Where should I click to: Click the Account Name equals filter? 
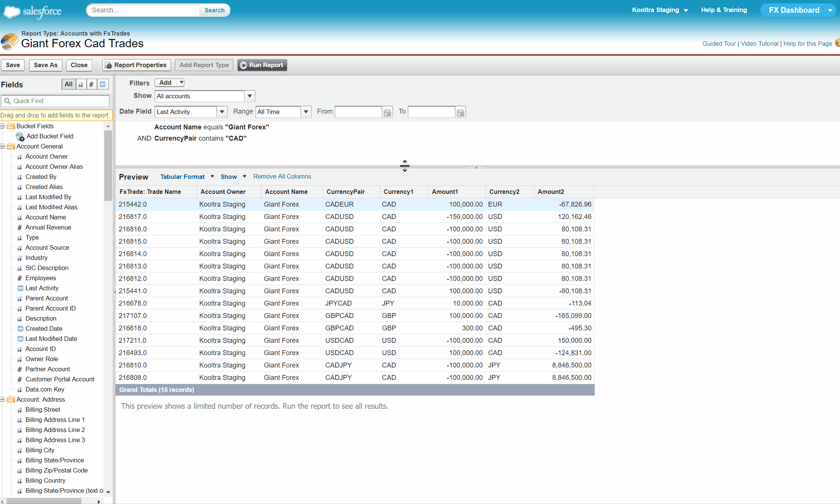(211, 127)
